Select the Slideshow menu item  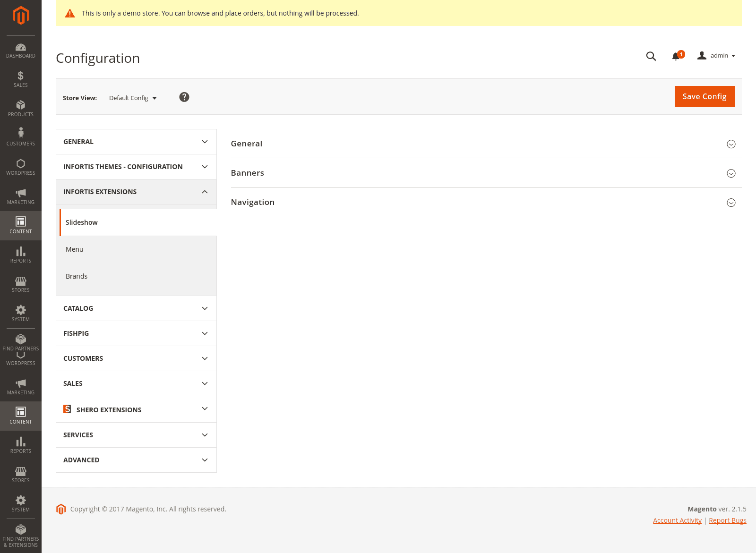pyautogui.click(x=138, y=222)
